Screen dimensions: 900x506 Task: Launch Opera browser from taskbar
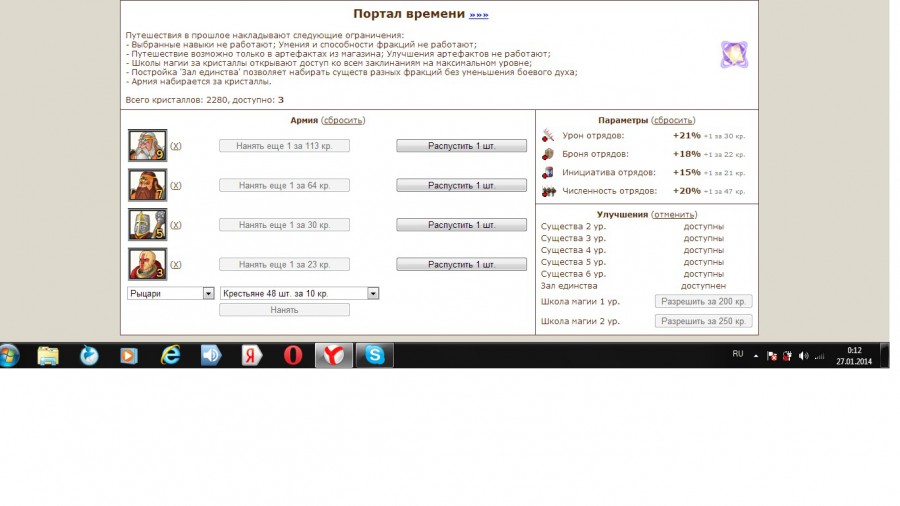(x=293, y=355)
